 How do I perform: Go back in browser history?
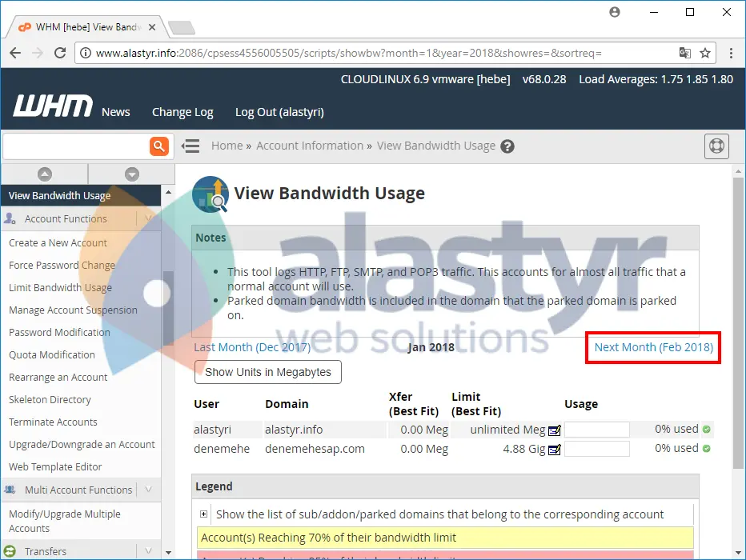[x=15, y=53]
